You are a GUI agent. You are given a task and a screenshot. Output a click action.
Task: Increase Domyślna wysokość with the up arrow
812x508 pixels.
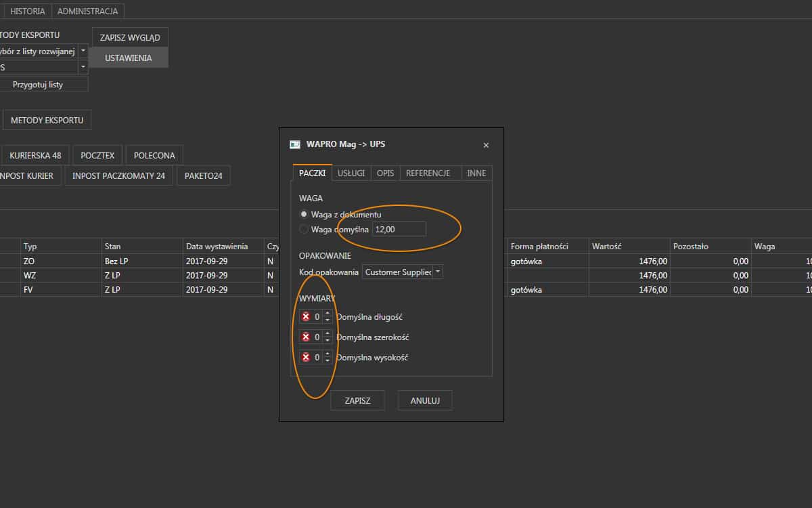[328, 354]
